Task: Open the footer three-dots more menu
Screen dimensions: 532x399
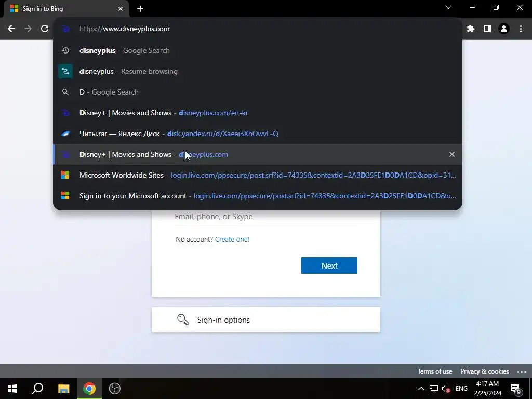Action: click(x=522, y=371)
